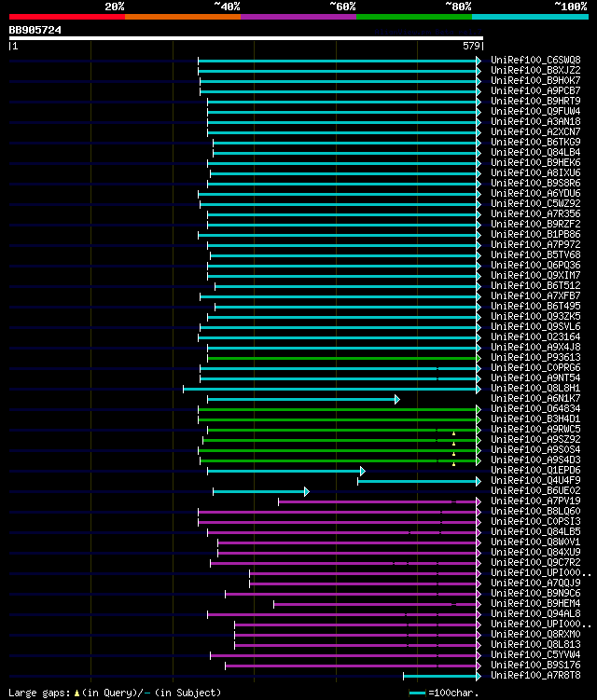Choose hit UniRef100_B9S8R6
597x700 pixels.
click(535, 183)
